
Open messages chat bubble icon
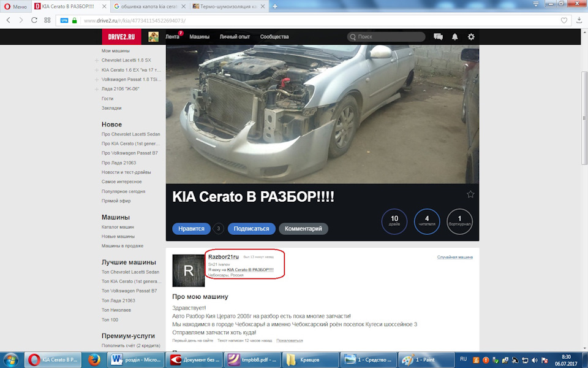click(x=438, y=37)
